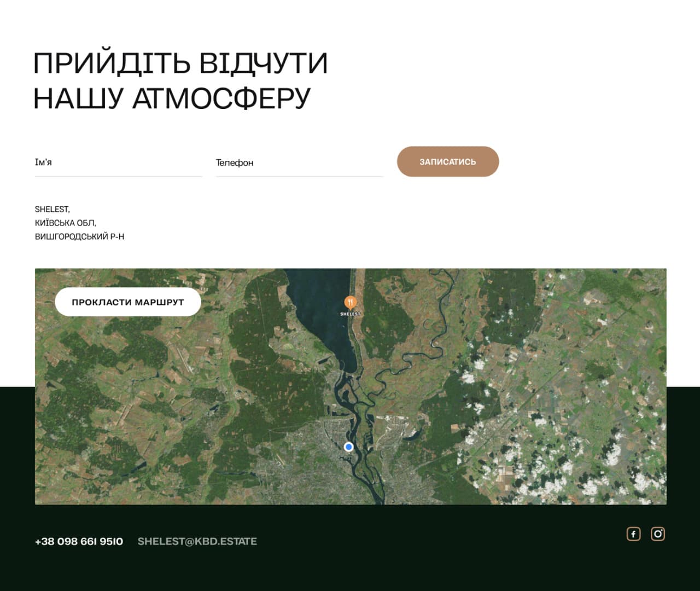The image size is (700, 591).
Task: Click the ПРОКЛАСТИ МАРШРУТ button
Action: pyautogui.click(x=127, y=302)
